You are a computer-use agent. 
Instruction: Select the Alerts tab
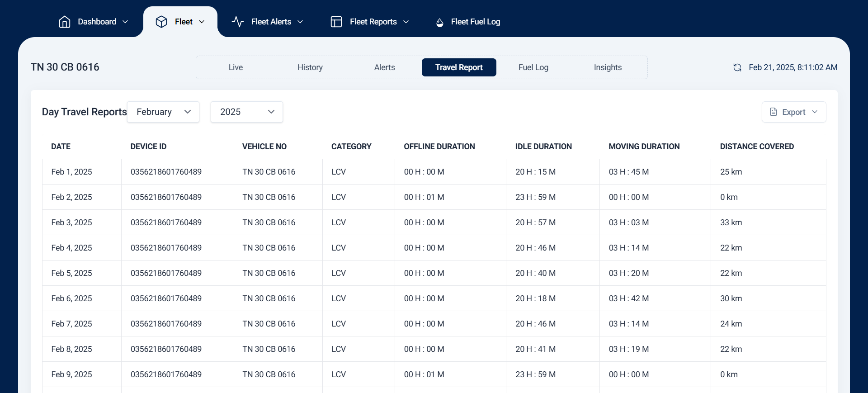(384, 67)
